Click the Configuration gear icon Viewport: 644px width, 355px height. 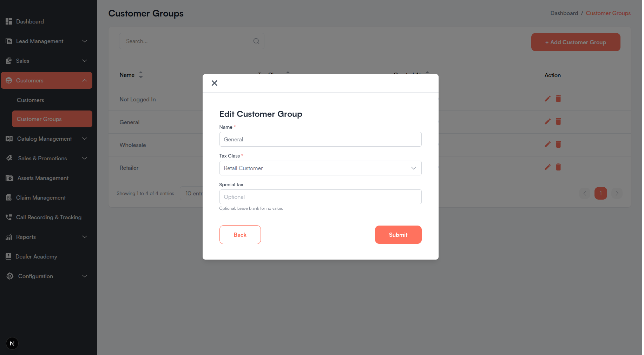(10, 276)
